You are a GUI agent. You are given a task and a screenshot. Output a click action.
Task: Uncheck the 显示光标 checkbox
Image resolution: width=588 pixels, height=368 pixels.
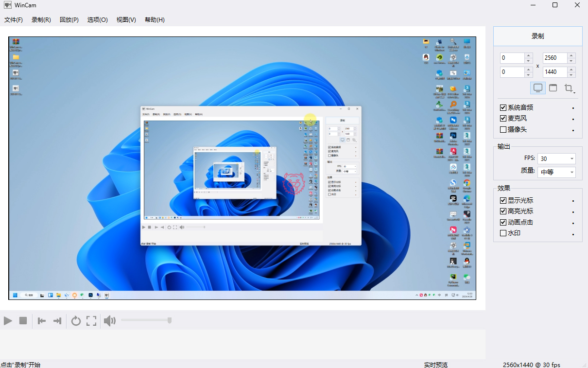503,200
